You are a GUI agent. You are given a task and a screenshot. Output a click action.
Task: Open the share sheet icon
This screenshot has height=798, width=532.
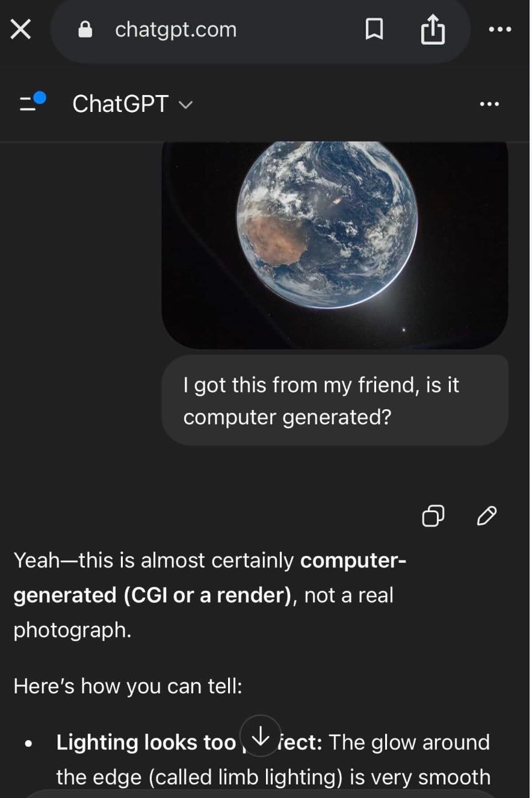tap(432, 29)
